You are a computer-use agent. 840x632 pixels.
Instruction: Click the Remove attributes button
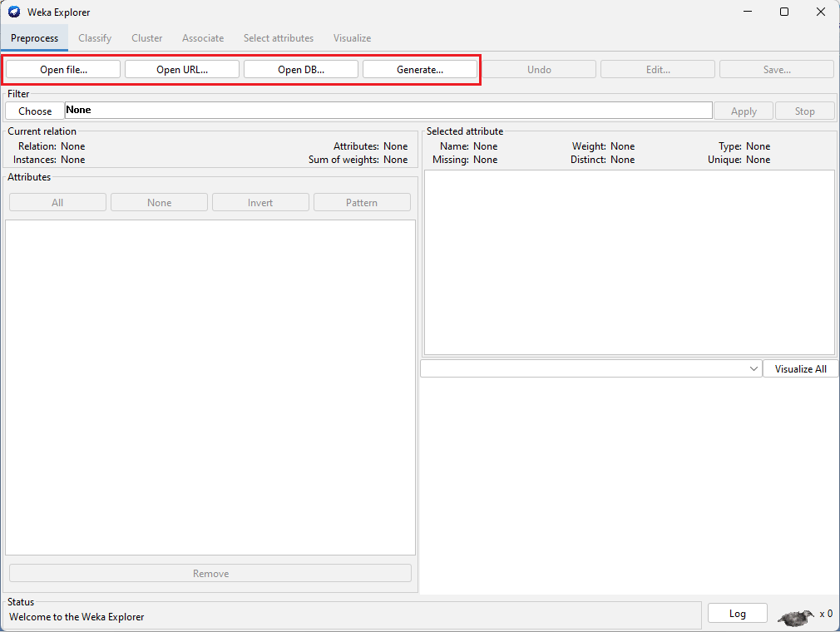point(210,573)
